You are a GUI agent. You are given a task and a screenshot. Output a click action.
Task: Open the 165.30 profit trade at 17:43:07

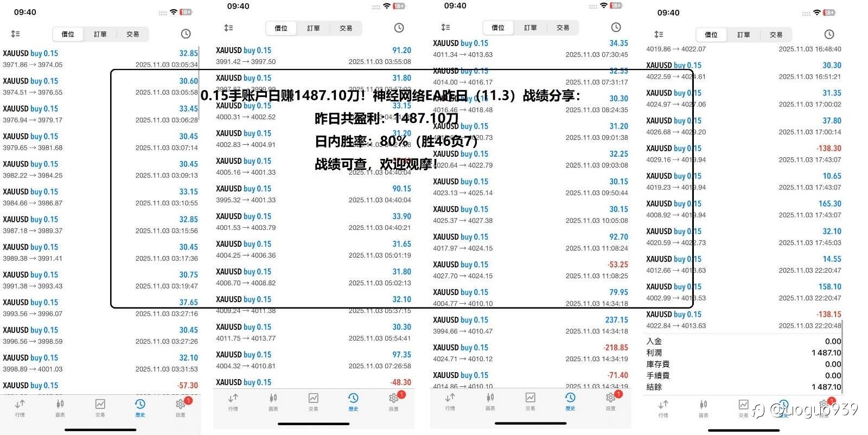(x=744, y=209)
